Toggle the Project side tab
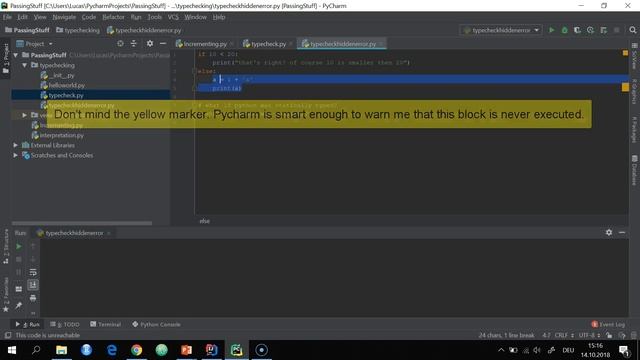This screenshot has width=640, height=360. pyautogui.click(x=6, y=58)
